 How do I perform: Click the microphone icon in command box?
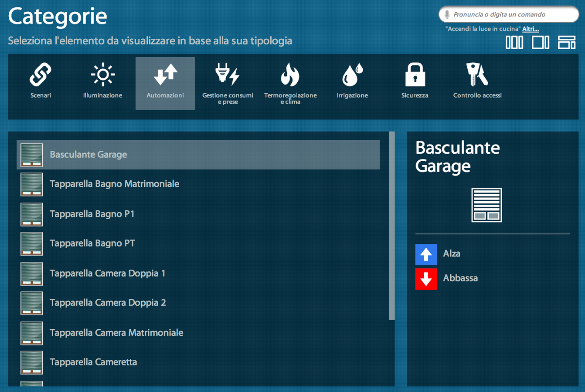tap(447, 14)
